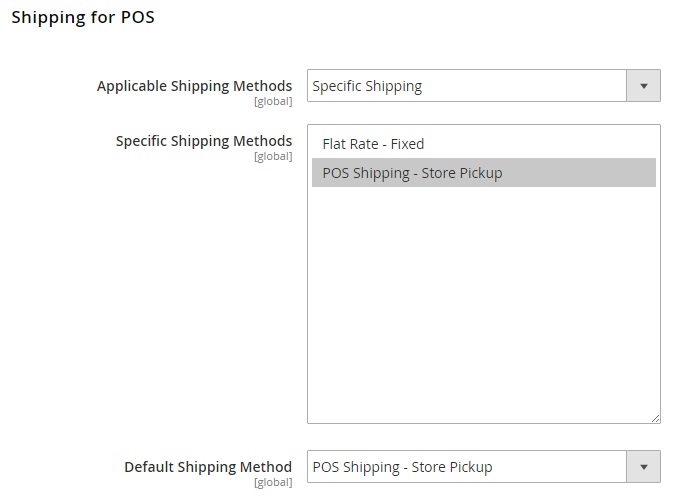Click the 'Specific Shipping Methods' label
Screen dimensions: 681x503
[204, 141]
